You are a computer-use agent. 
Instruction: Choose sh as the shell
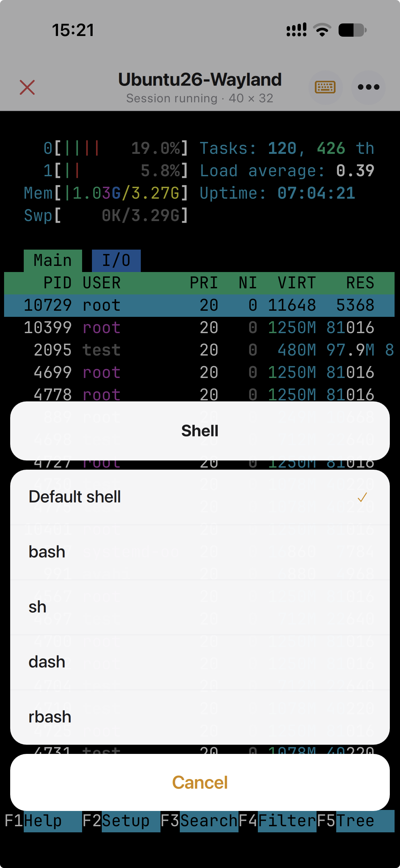pyautogui.click(x=200, y=607)
